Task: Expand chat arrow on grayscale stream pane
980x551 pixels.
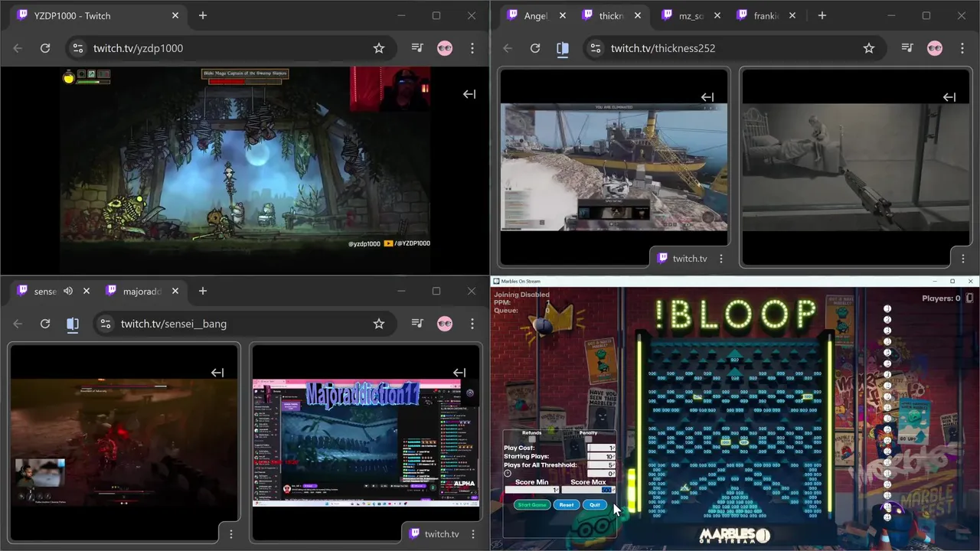Action: (x=949, y=97)
